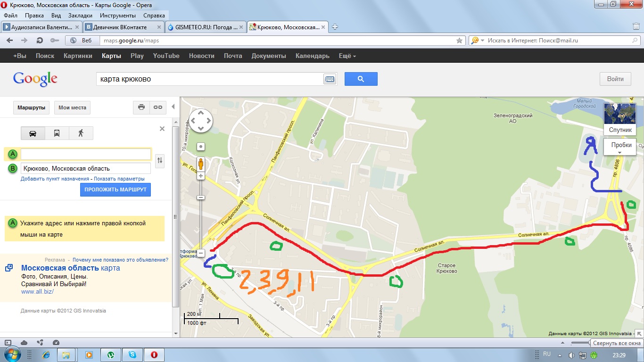Image resolution: width=644 pixels, height=362 pixels.
Task: Switch to the Девичник ВКонтакте tab
Action: point(124,27)
